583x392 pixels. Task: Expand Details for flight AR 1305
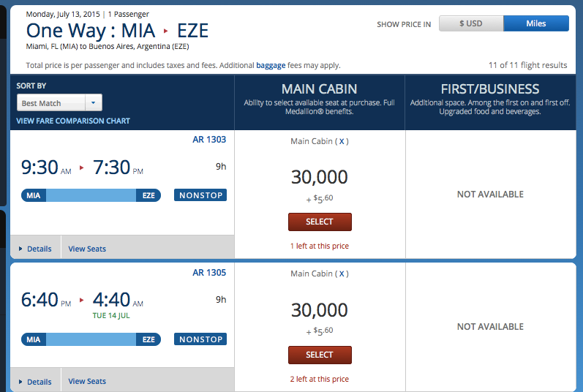click(x=36, y=381)
